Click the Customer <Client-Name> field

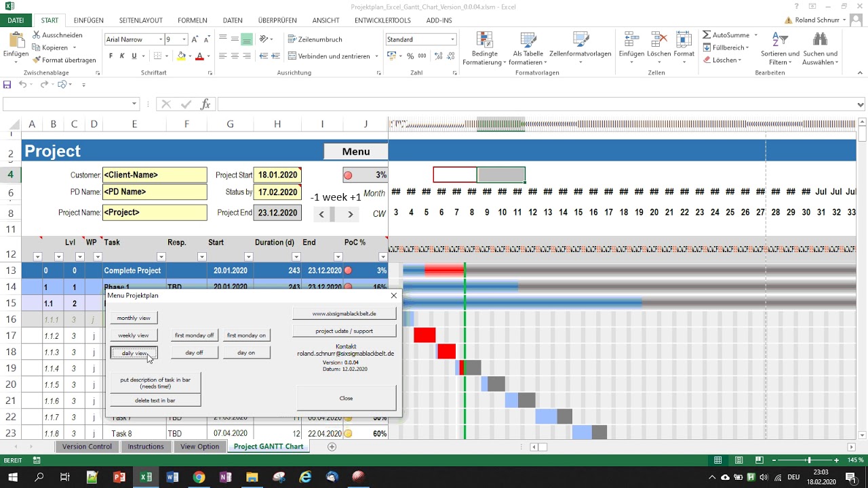[x=155, y=175]
